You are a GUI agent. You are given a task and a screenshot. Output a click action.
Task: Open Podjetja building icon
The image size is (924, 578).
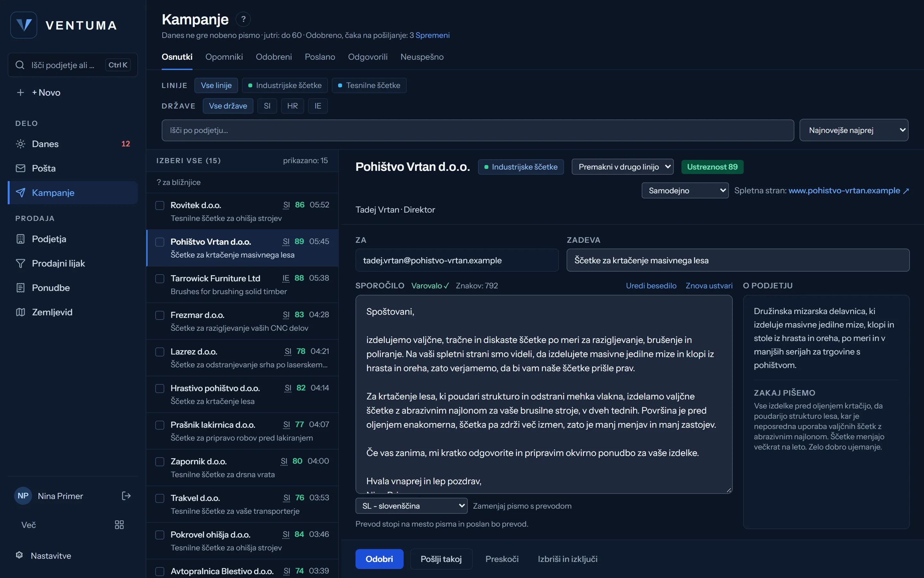21,239
